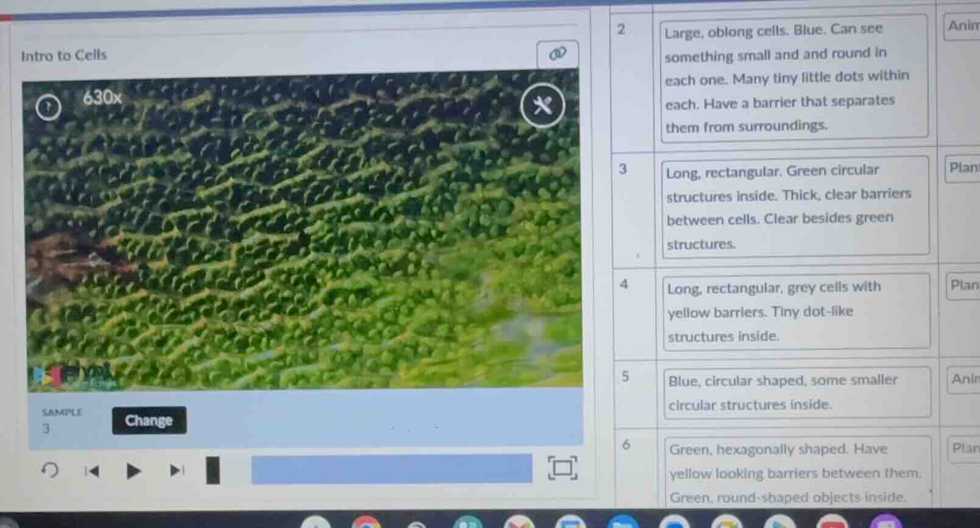Click row number 6 in the table
The width and height of the screenshot is (980, 528).
(x=627, y=445)
